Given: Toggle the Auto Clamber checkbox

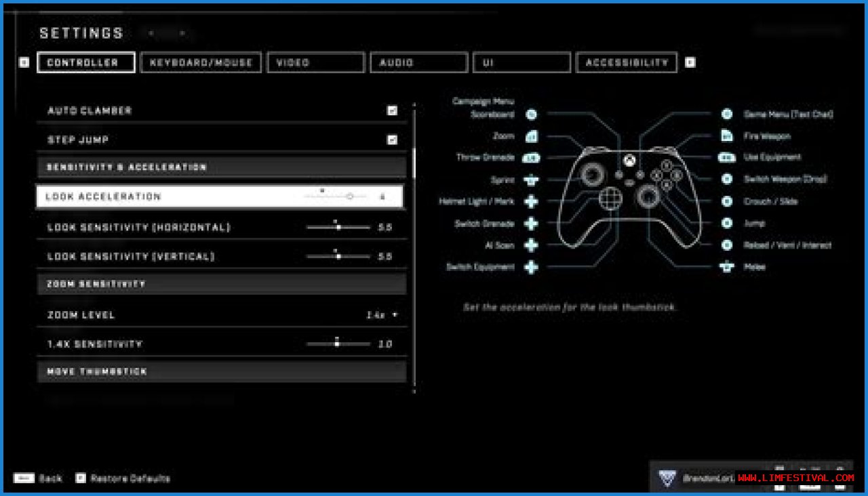Looking at the screenshot, I should click(392, 110).
